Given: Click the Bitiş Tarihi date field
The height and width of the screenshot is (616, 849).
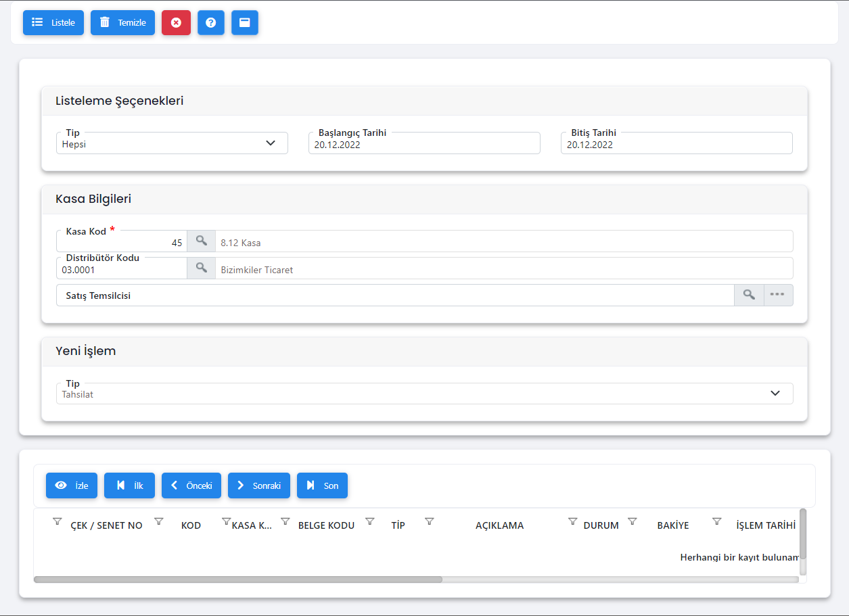Looking at the screenshot, I should pos(676,144).
